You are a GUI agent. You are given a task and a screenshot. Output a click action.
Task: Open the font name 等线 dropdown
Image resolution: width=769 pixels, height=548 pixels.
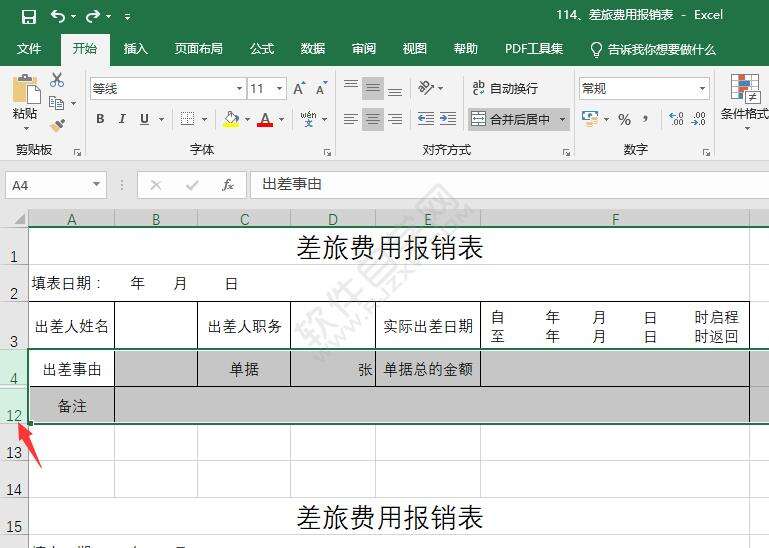(x=239, y=89)
